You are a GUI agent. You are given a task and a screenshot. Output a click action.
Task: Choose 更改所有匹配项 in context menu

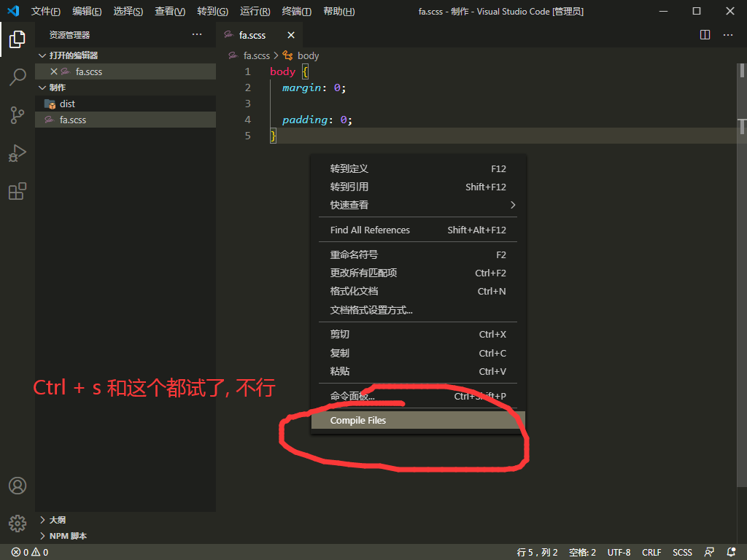coord(418,273)
